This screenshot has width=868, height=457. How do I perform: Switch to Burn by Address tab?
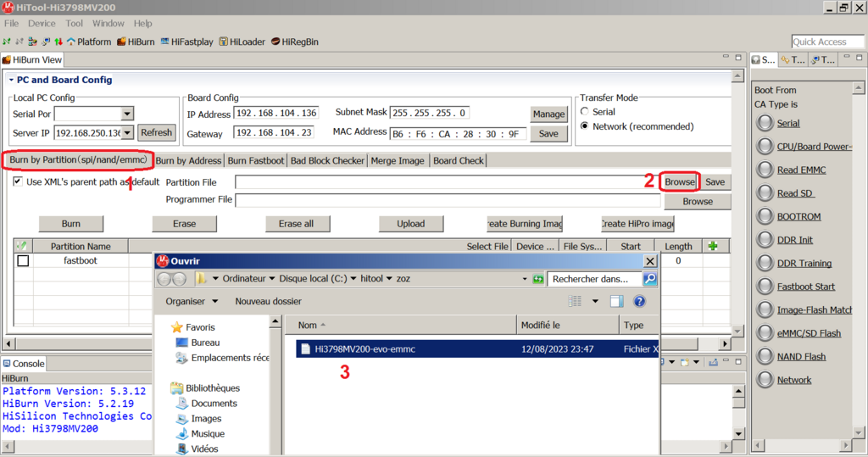tap(188, 160)
